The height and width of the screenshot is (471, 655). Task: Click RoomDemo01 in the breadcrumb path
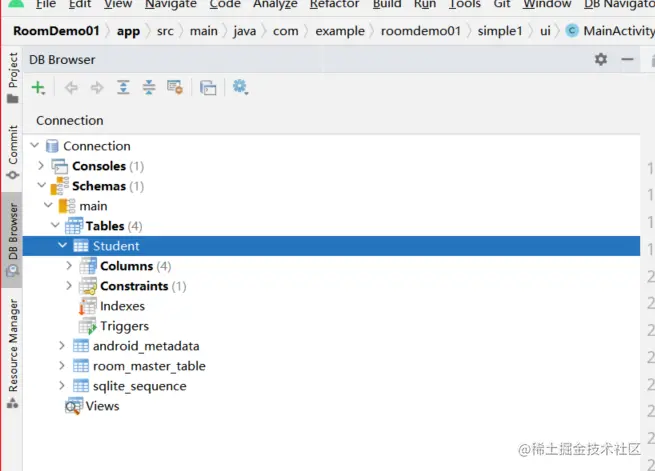(x=56, y=31)
